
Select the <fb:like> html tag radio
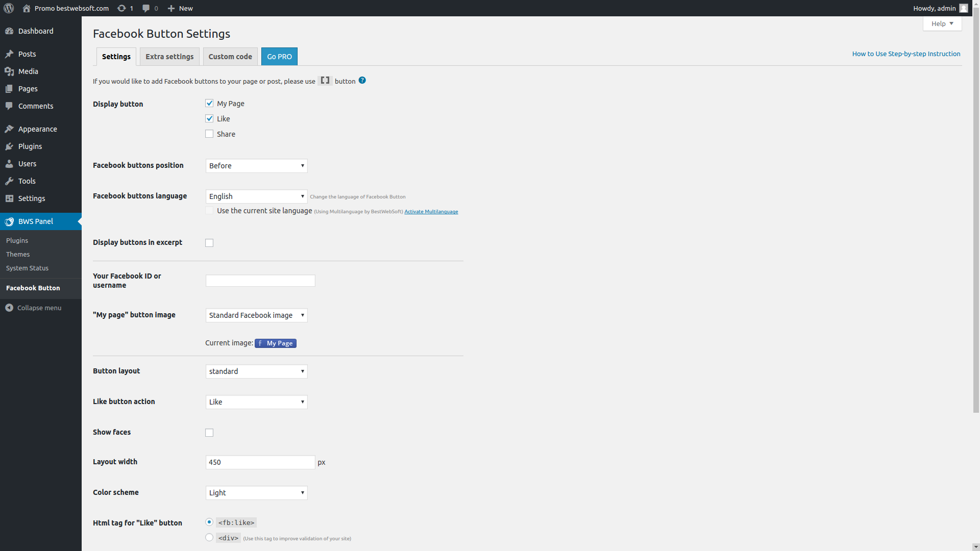[209, 522]
